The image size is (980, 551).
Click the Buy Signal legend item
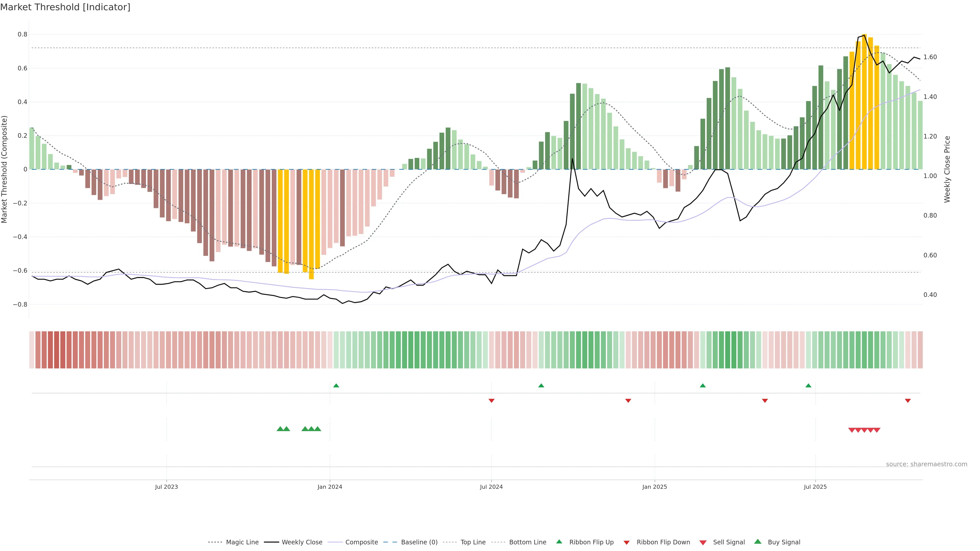point(784,542)
